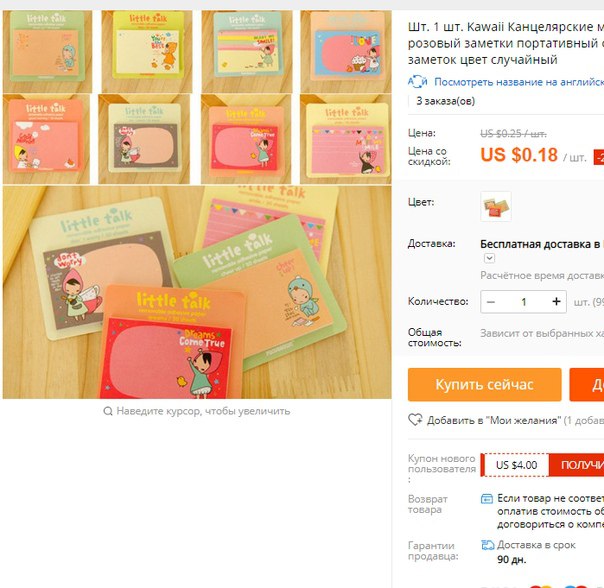The width and height of the screenshot is (604, 588).
Task: Click the return policy icon
Action: (x=487, y=499)
